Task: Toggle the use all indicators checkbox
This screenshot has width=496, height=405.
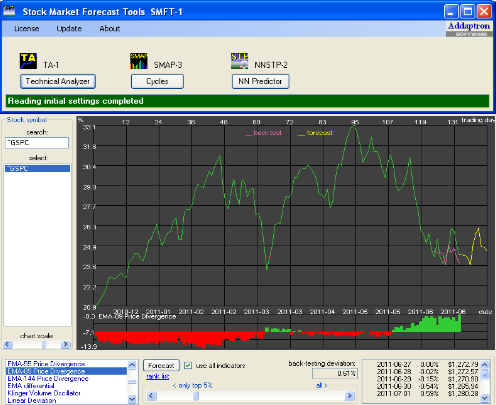Action: [x=188, y=365]
